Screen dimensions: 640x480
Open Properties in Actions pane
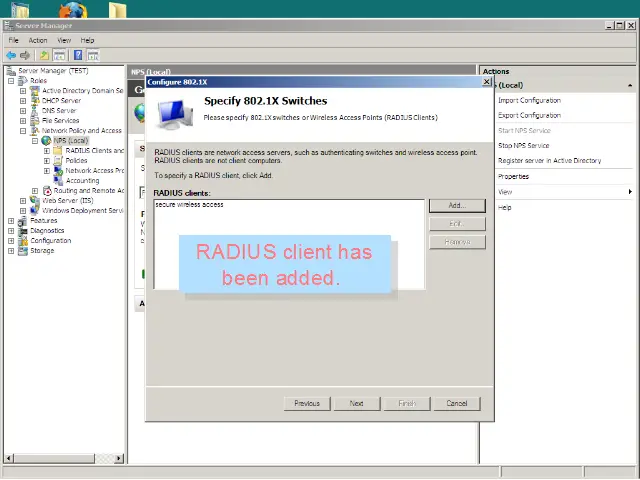click(513, 177)
